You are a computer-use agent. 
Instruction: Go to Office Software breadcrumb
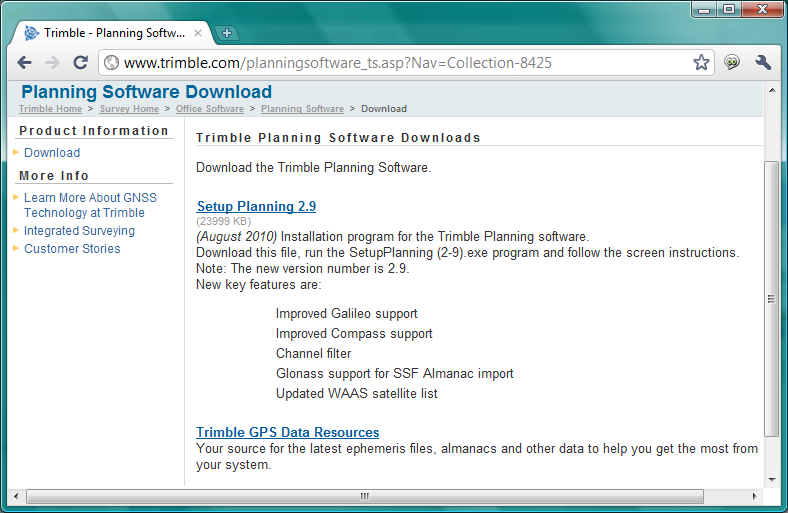pos(210,109)
